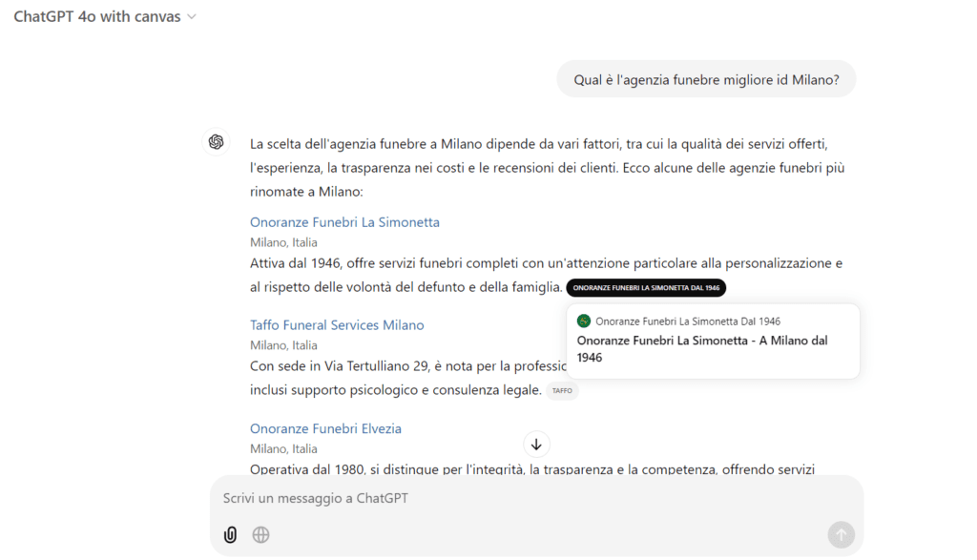Toggle the web search globe icon
This screenshot has height=560, width=977.
pos(260,534)
